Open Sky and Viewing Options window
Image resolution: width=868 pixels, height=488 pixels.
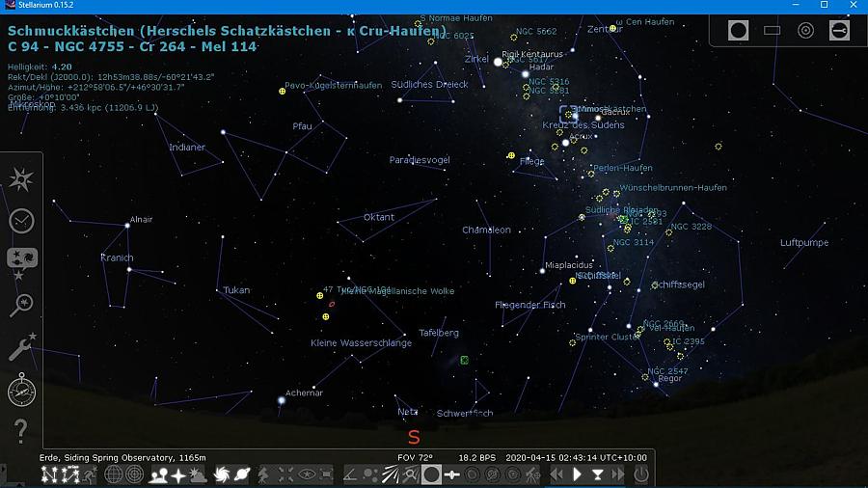tap(21, 260)
